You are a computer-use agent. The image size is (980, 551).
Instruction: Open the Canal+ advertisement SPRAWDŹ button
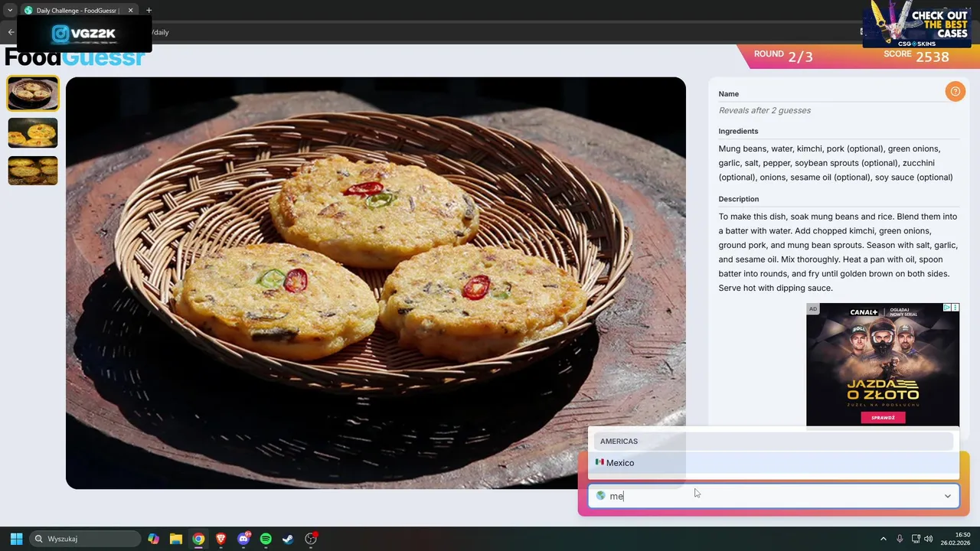(883, 418)
